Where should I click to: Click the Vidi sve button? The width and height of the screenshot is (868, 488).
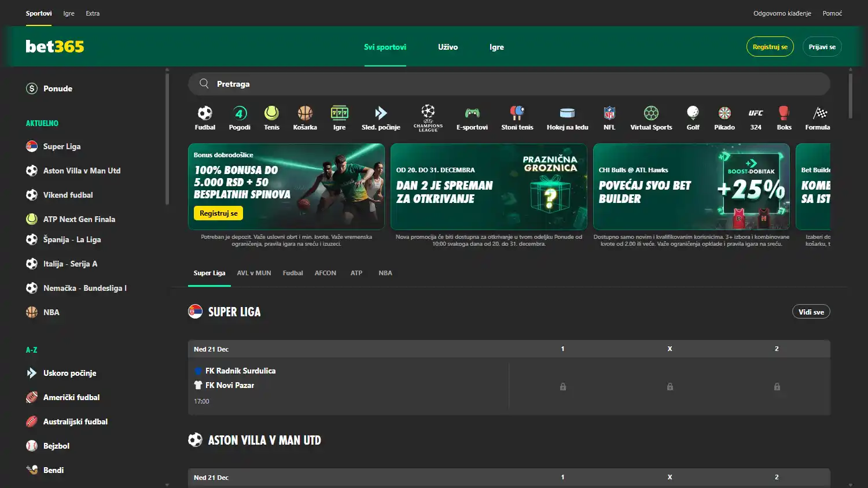coord(811,312)
